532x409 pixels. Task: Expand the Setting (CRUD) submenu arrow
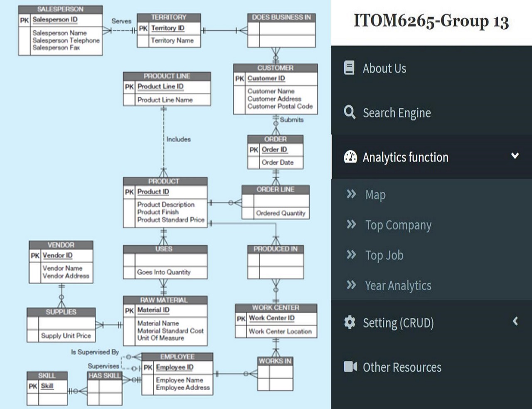click(515, 321)
